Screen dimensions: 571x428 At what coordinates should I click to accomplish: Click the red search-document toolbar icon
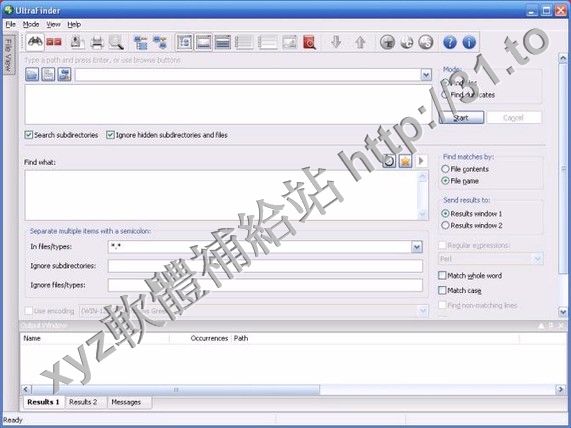point(310,43)
